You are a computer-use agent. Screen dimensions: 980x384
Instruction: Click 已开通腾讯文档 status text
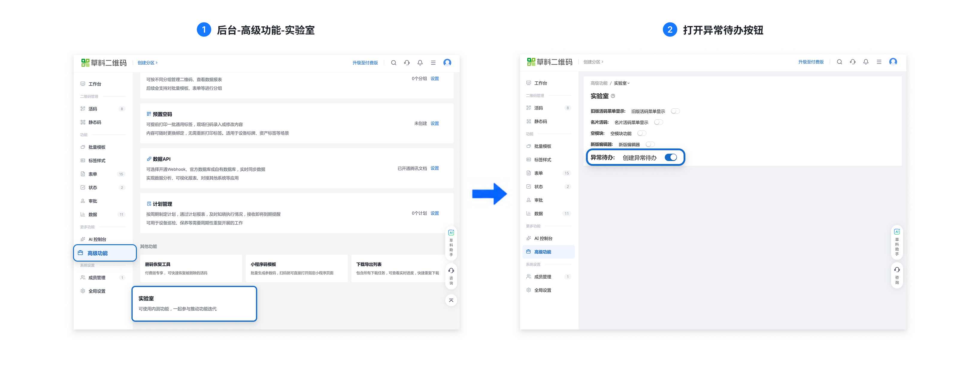coord(412,169)
